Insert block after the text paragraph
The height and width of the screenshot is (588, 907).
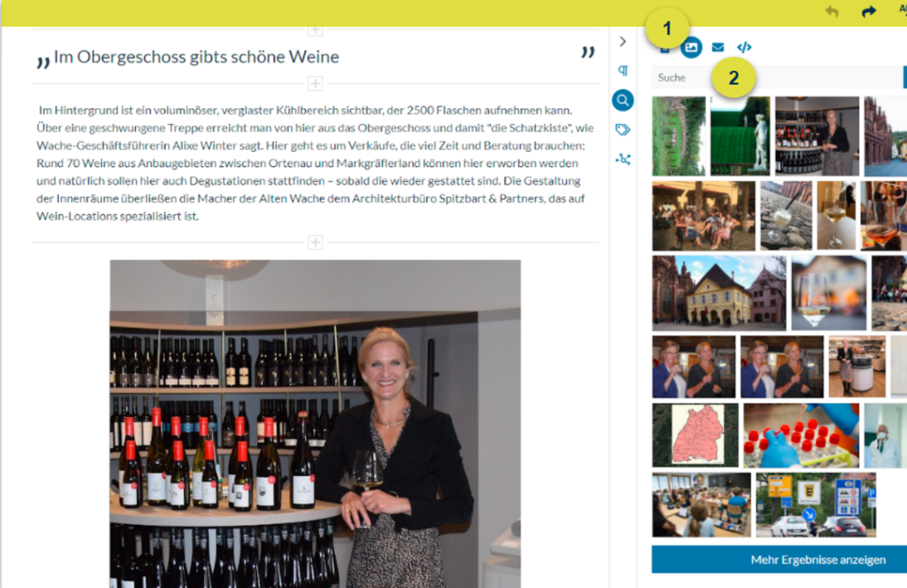point(315,243)
